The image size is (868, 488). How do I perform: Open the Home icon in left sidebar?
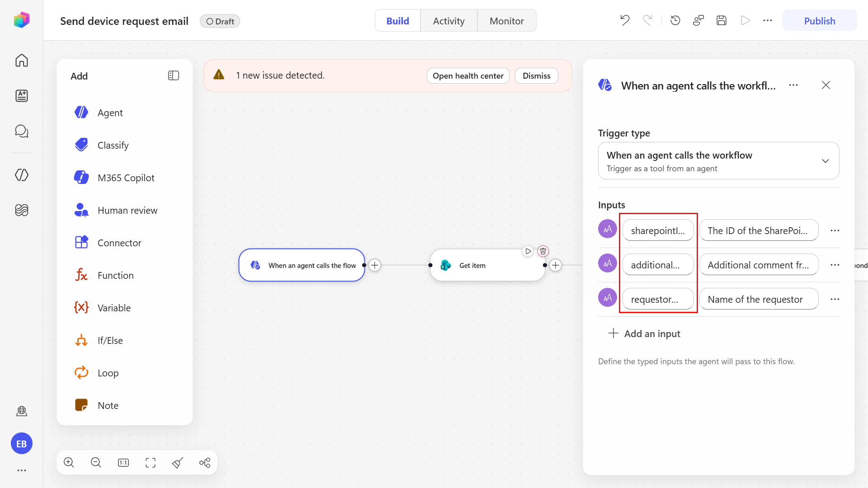(22, 60)
